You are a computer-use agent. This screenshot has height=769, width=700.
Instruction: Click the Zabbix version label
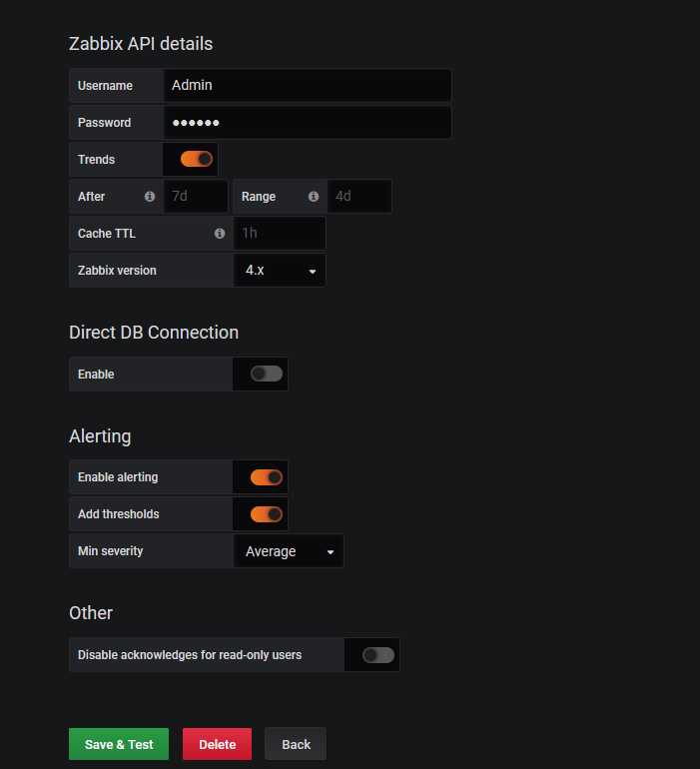pos(117,271)
